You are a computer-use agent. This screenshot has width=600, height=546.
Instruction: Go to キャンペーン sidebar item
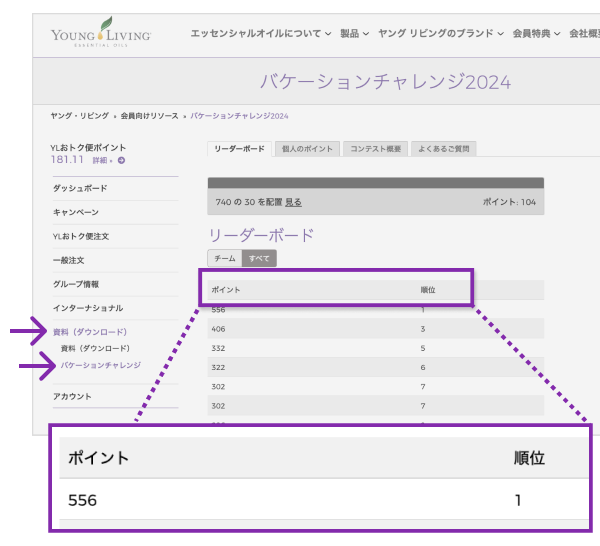(x=76, y=212)
